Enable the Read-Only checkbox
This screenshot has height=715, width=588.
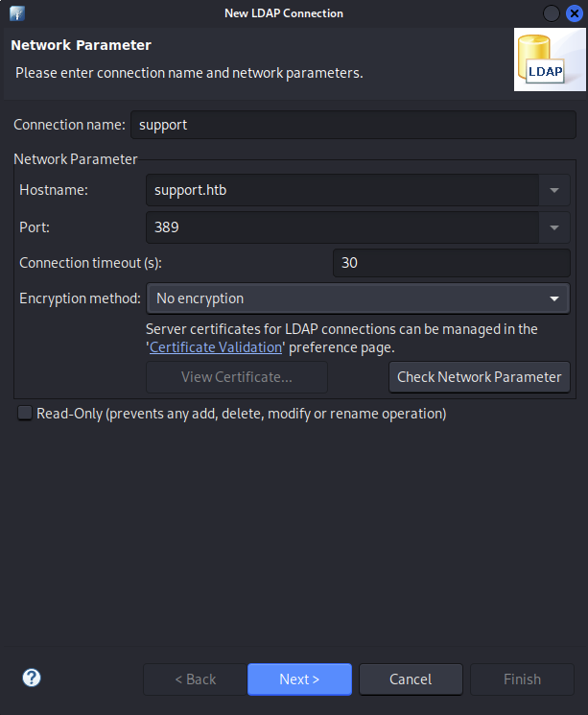tap(25, 413)
